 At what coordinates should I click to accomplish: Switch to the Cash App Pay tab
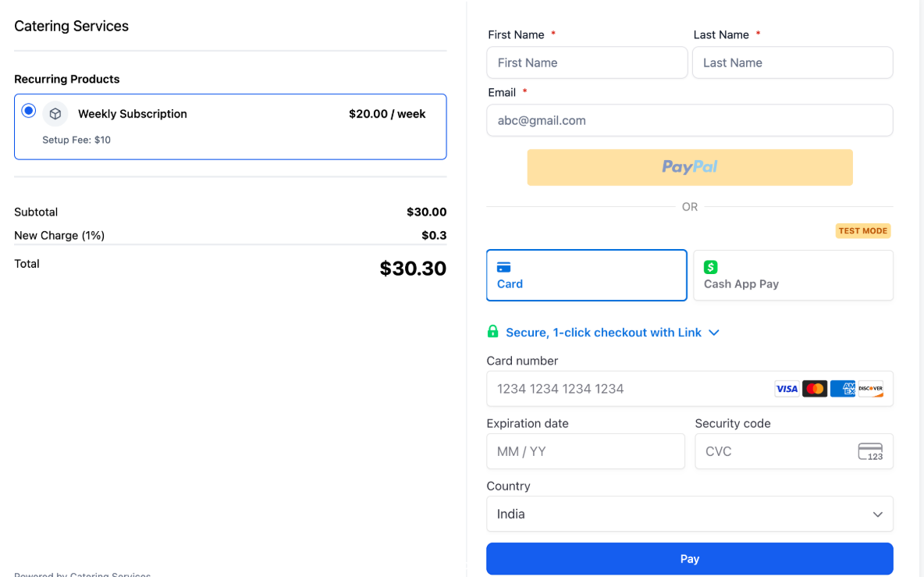coord(793,275)
